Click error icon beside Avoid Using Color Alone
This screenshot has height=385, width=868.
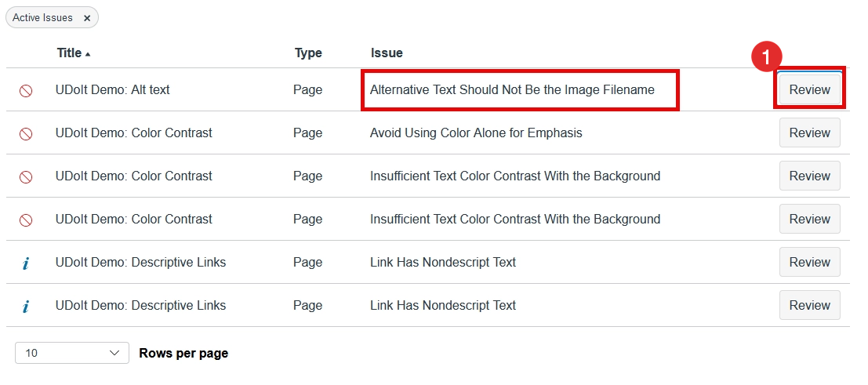click(26, 134)
